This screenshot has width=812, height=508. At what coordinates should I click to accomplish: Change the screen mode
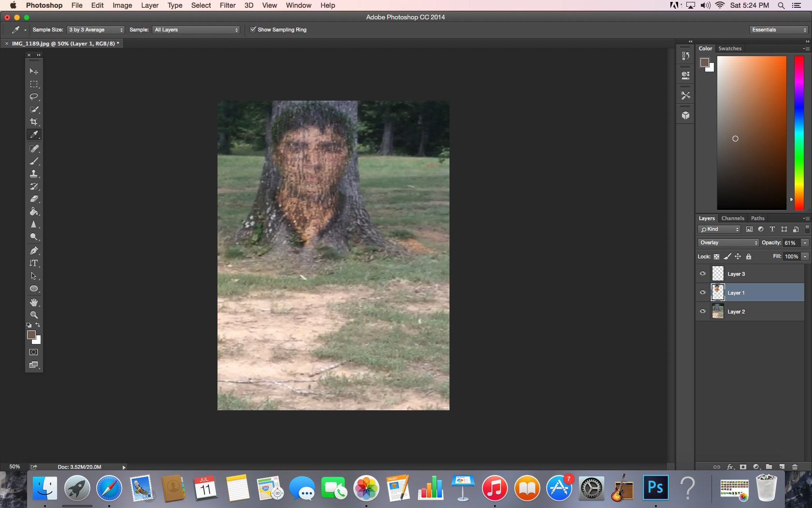pyautogui.click(x=34, y=365)
